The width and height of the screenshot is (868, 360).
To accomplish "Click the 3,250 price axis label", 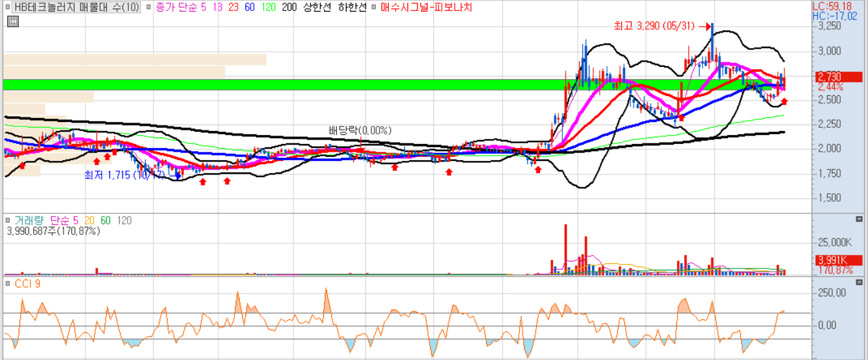I will coord(828,27).
